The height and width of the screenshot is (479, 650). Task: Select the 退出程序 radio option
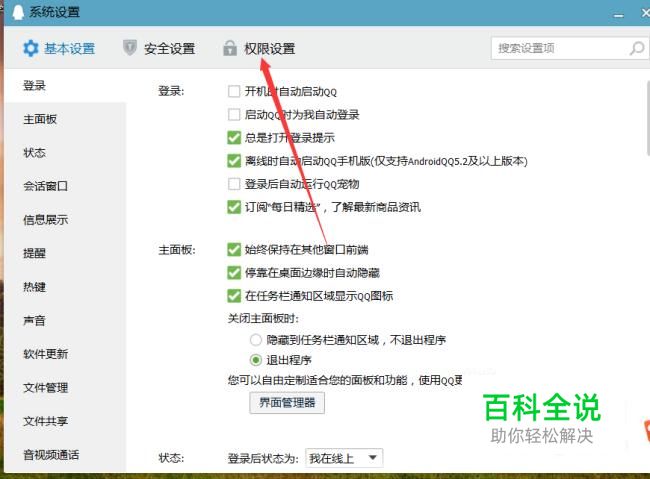pyautogui.click(x=256, y=360)
